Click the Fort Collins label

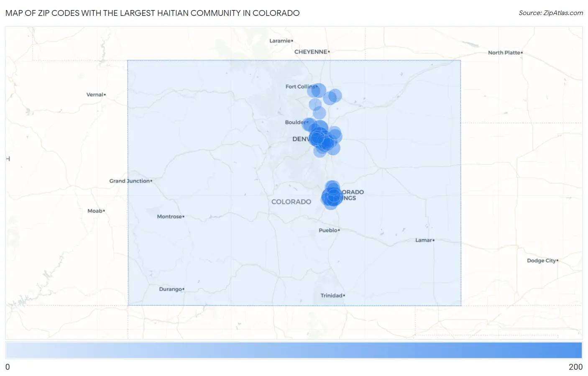click(300, 87)
